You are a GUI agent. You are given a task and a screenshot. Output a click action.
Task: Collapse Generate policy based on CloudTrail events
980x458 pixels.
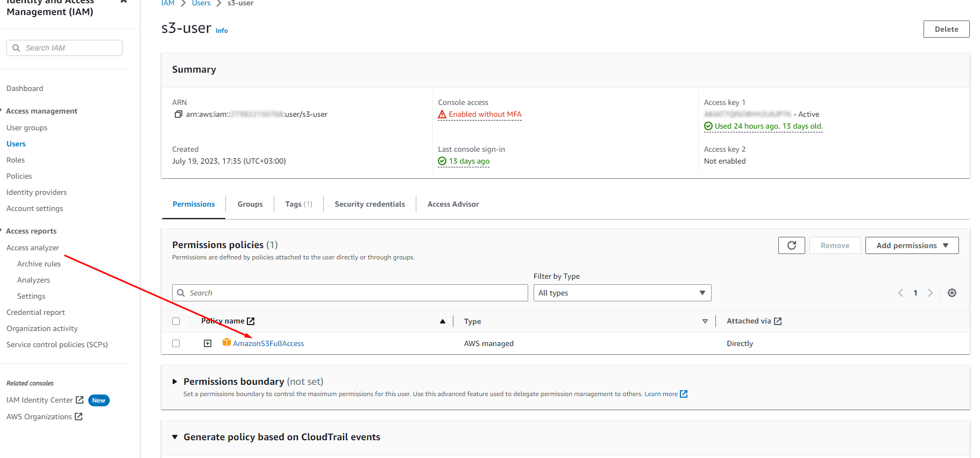point(175,437)
